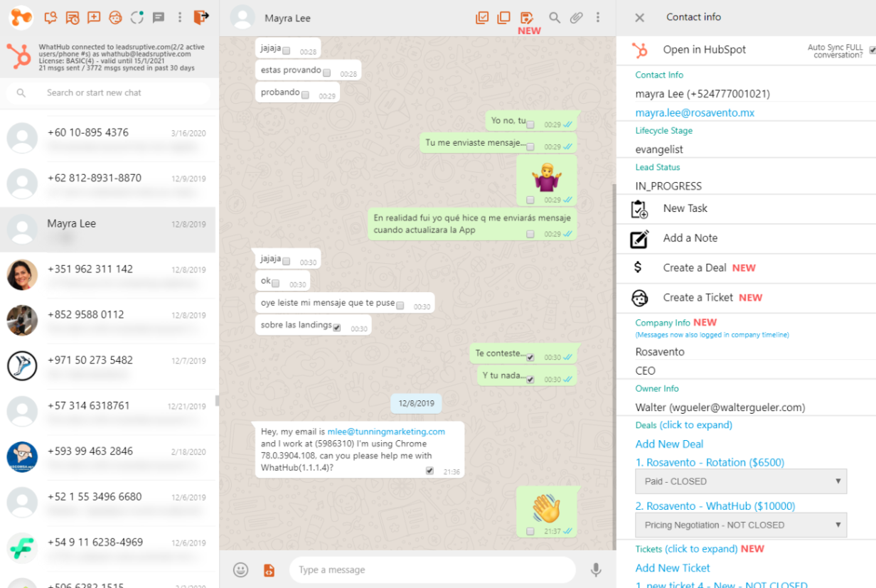
Task: Search within the Mayra Lee conversation
Action: (554, 18)
